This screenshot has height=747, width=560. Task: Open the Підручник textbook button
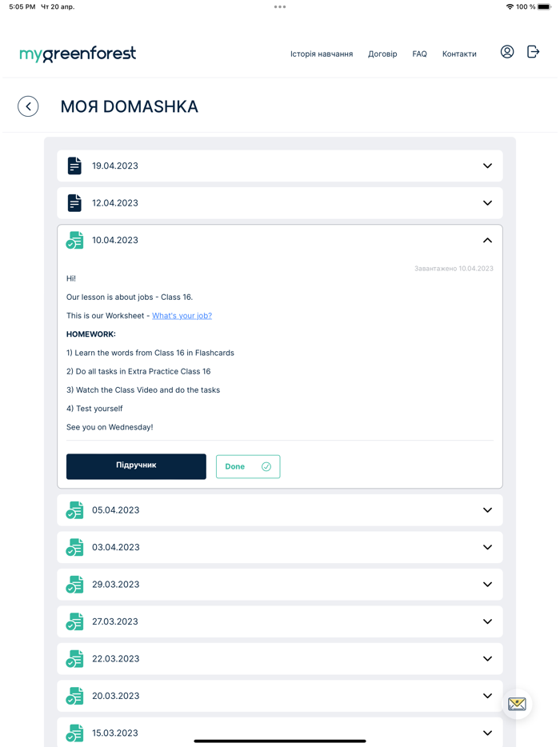pos(136,466)
